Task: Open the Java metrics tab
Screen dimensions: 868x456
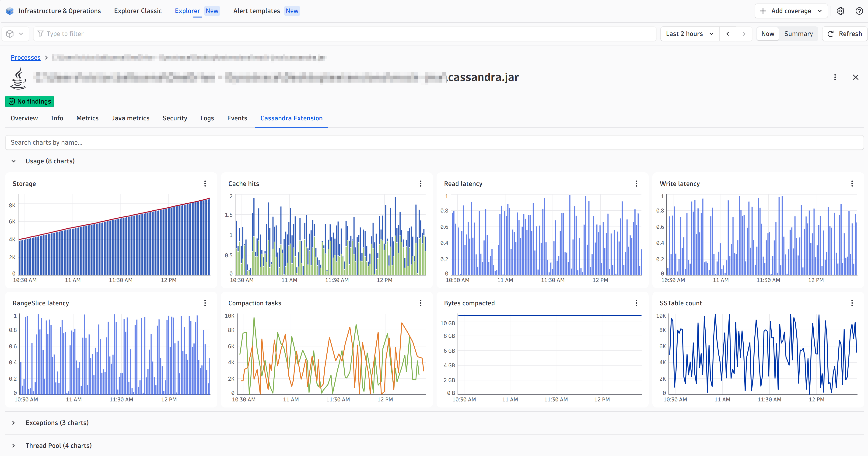Action: pos(130,118)
